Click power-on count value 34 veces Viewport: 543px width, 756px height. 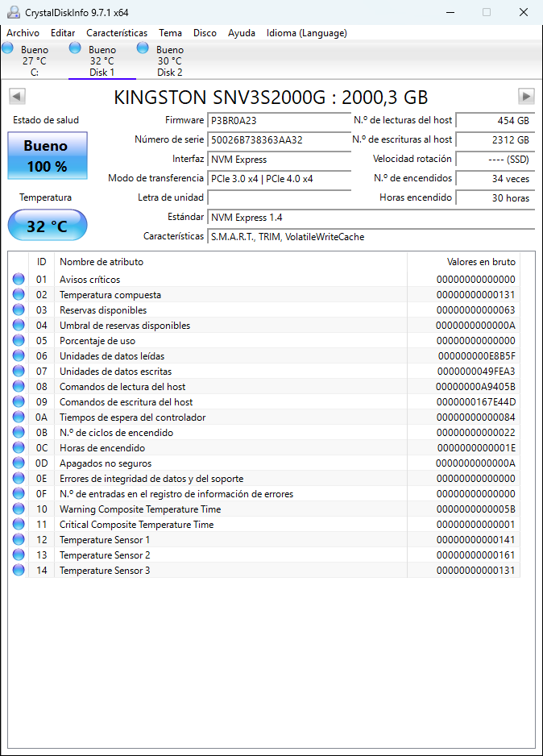coord(495,178)
